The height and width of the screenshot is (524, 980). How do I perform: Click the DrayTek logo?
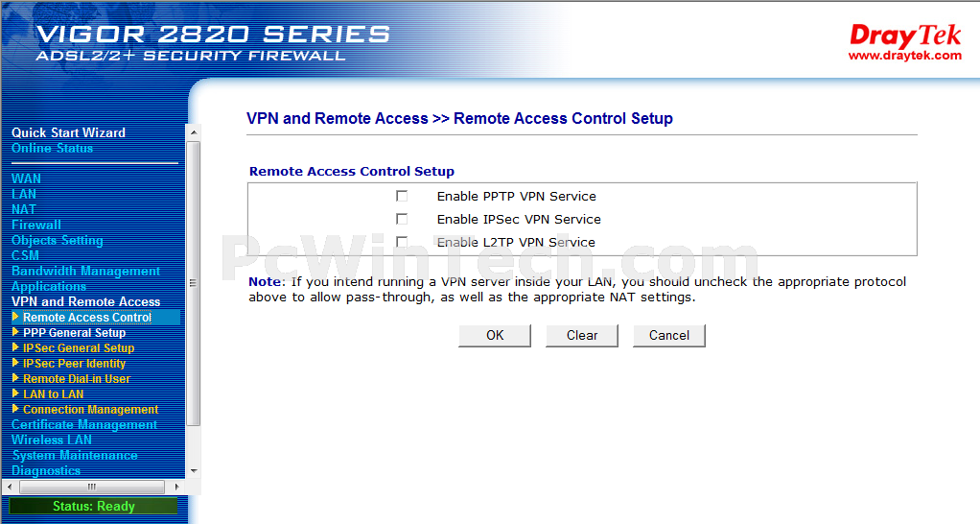click(x=904, y=42)
